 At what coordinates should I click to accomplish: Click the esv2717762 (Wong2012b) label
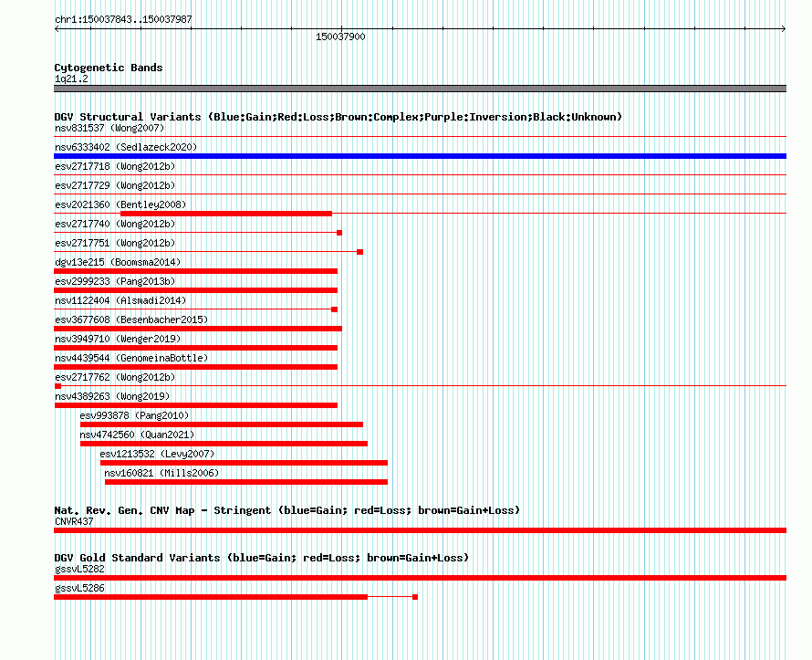coord(115,377)
